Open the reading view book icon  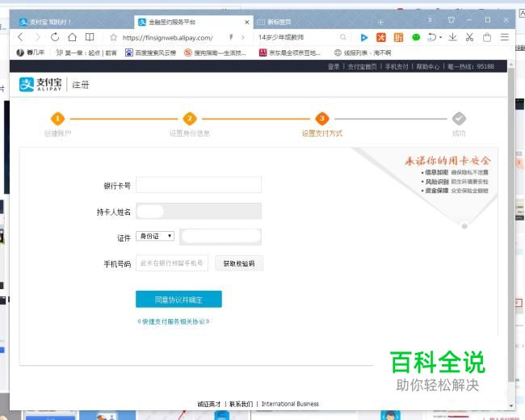(x=90, y=37)
